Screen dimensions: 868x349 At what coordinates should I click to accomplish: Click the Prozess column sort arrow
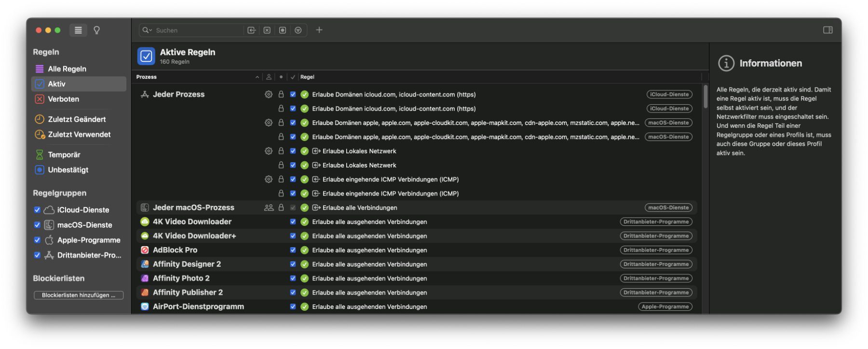(257, 77)
